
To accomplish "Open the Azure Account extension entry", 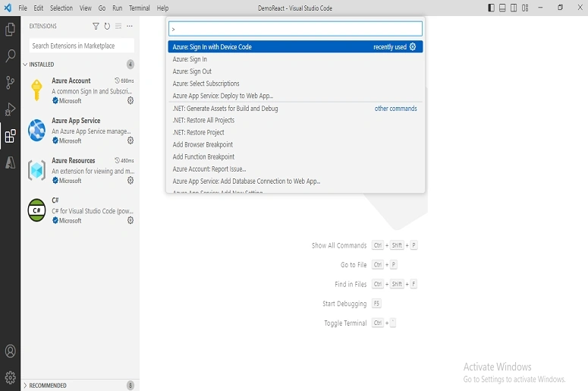I will tap(80, 90).
